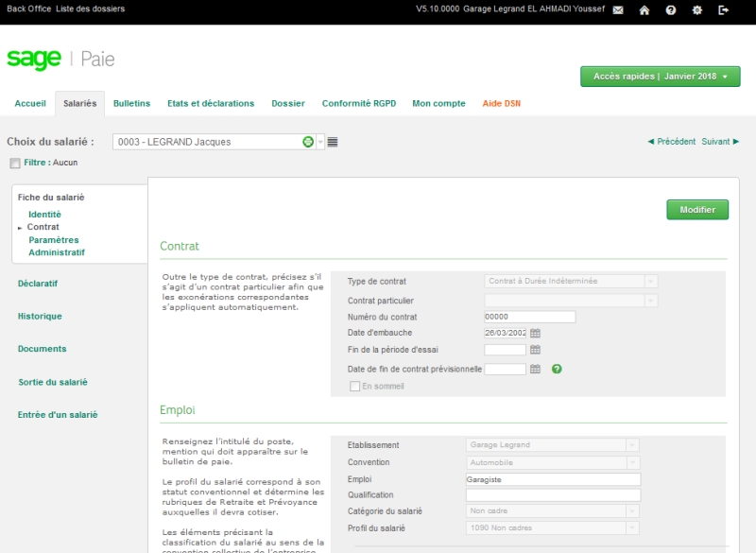
Task: Open help question mark in header
Action: [x=671, y=9]
